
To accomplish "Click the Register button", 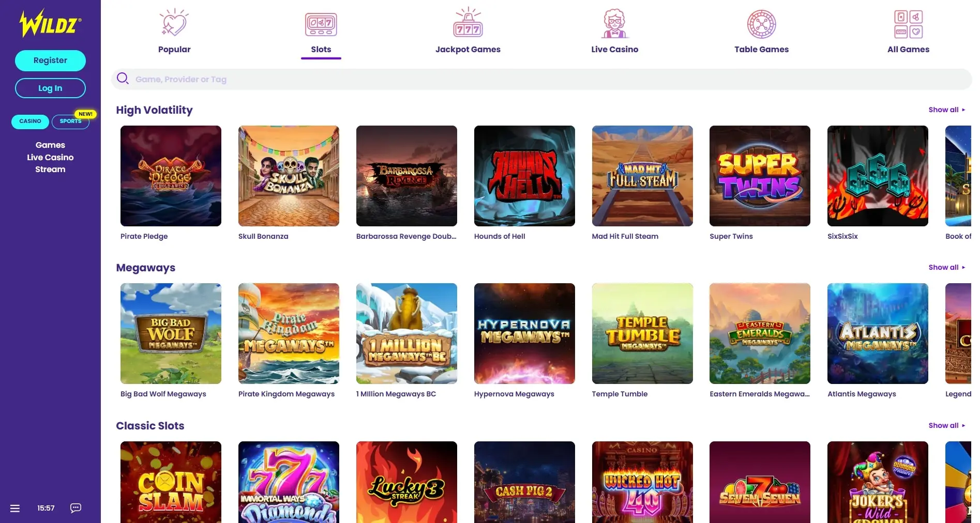I will click(50, 60).
